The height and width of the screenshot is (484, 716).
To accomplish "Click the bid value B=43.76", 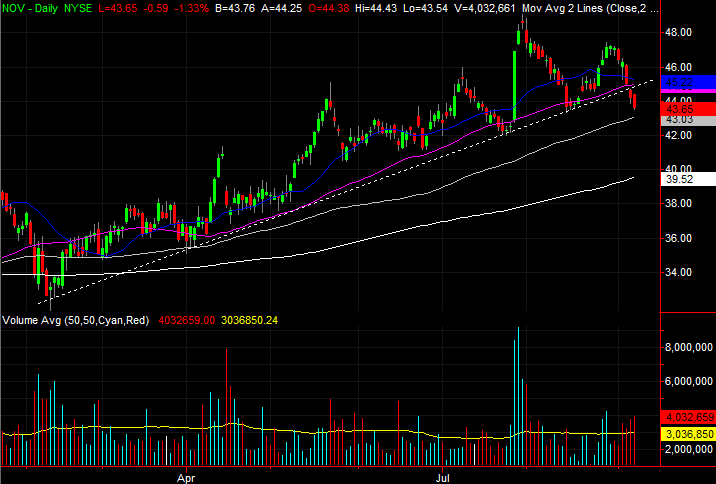I will pos(235,8).
